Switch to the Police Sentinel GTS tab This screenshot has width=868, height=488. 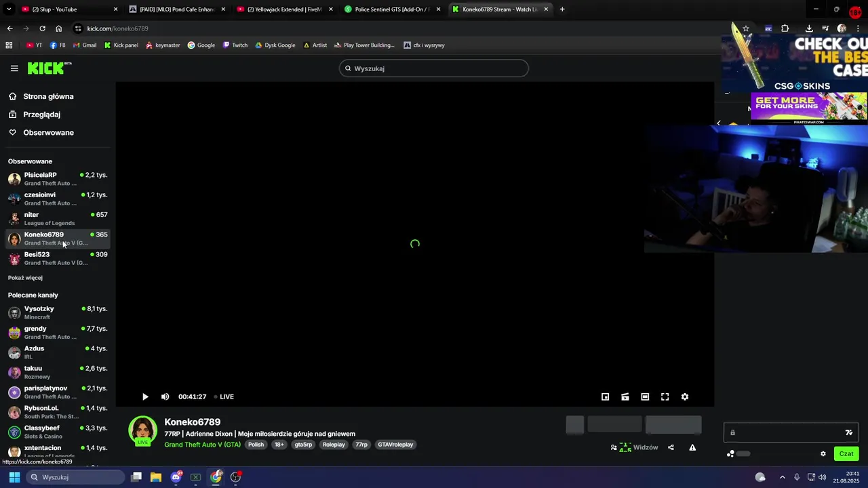[392, 9]
